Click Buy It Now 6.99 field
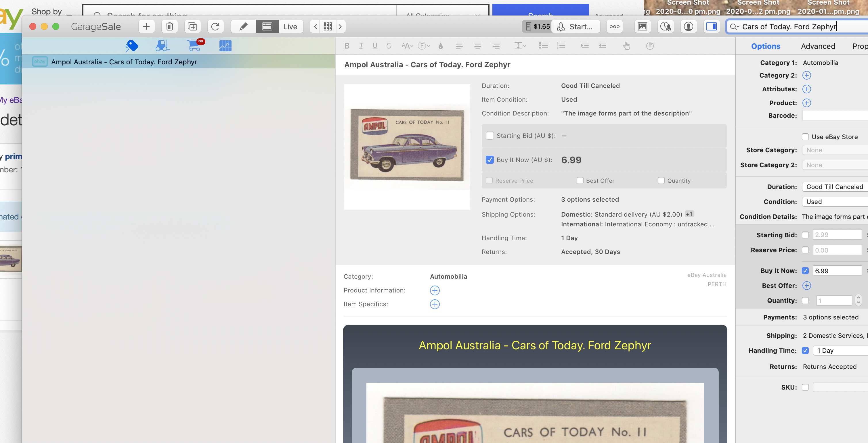 point(837,271)
